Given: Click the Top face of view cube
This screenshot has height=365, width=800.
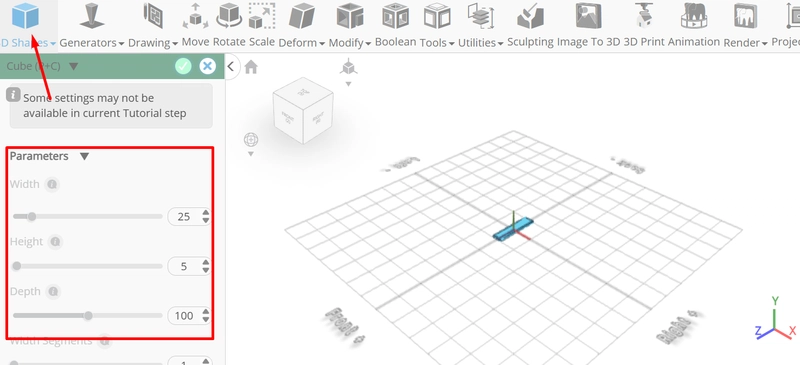Looking at the screenshot, I should coord(304,93).
